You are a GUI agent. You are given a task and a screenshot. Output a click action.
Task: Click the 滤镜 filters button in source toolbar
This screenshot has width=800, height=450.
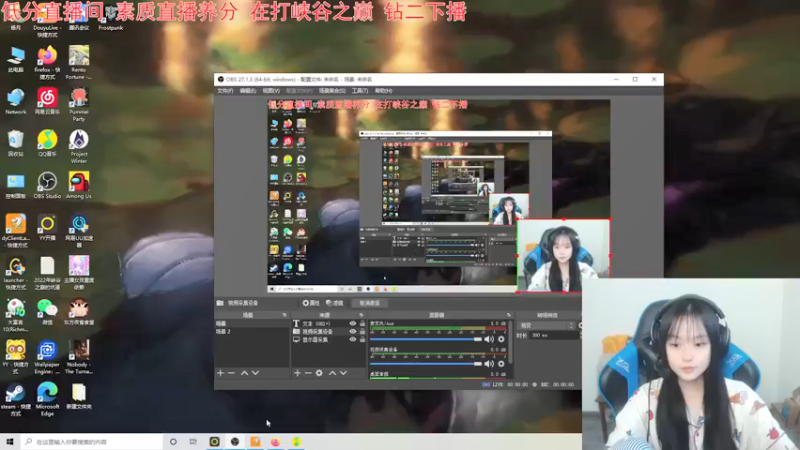pyautogui.click(x=335, y=303)
